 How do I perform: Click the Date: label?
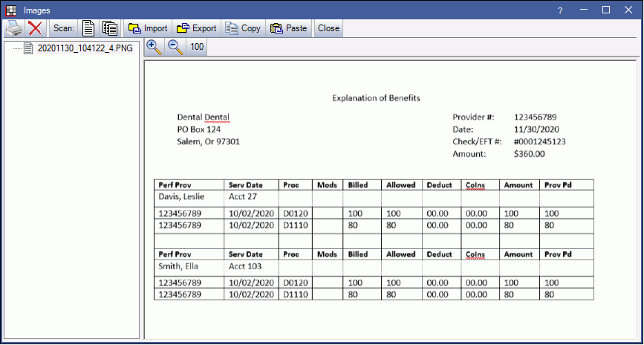pos(464,129)
